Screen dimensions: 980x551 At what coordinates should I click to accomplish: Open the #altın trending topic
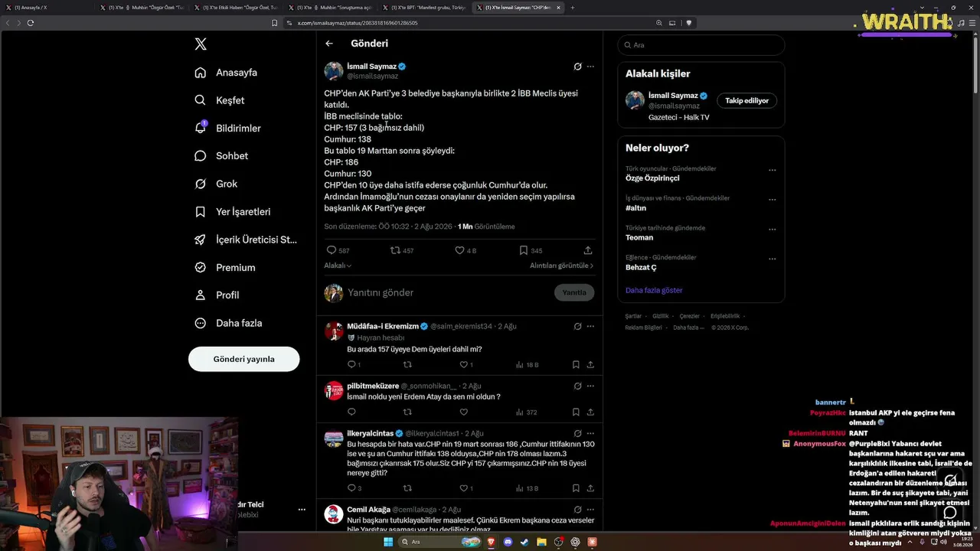pos(636,208)
